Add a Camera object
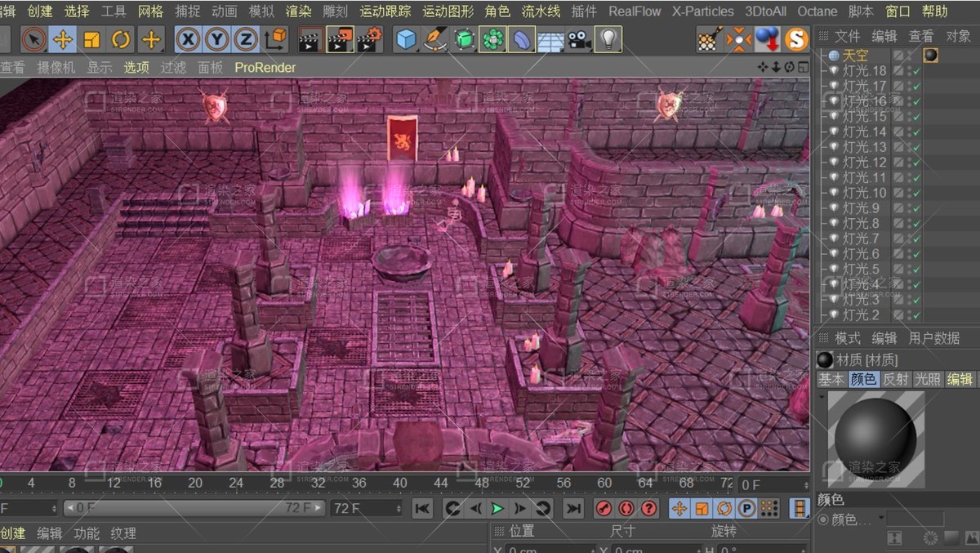This screenshot has width=980, height=553. 579,39
